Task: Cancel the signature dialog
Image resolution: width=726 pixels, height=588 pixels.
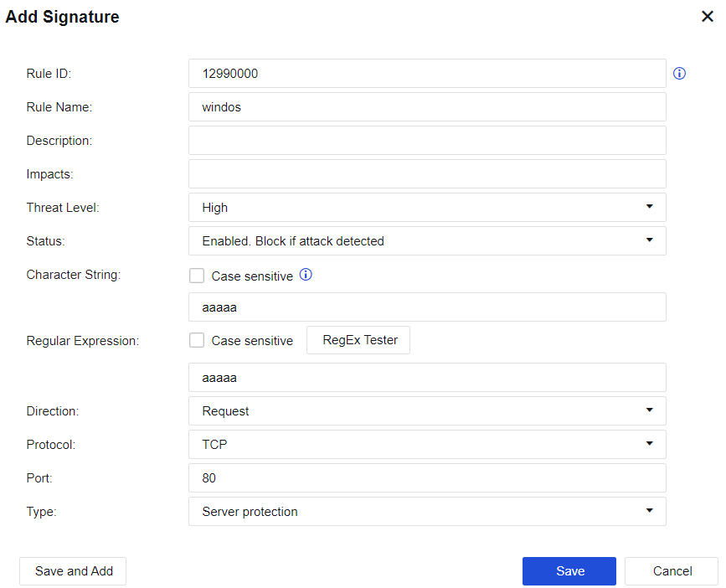Action: 672,571
